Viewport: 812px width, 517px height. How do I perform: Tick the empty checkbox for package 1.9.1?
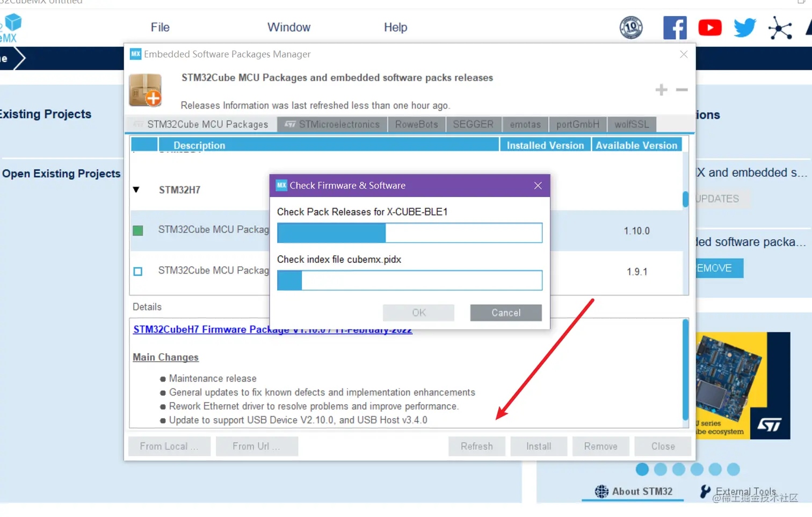coord(138,271)
